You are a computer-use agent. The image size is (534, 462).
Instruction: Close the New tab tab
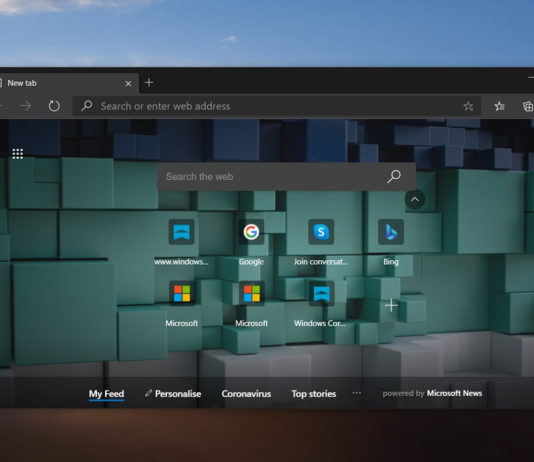[128, 83]
